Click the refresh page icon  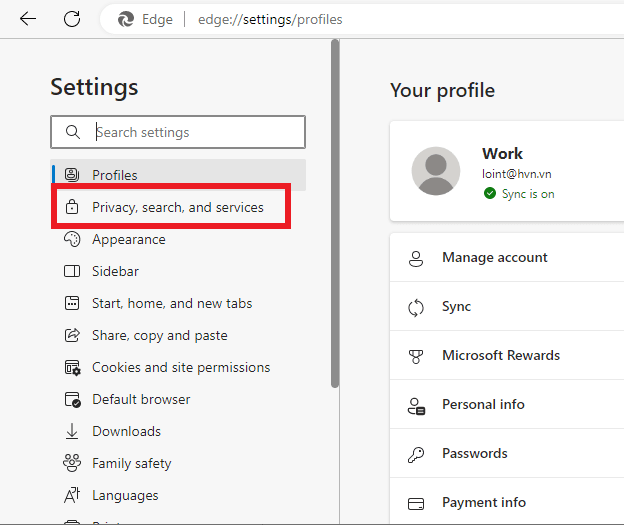72,19
